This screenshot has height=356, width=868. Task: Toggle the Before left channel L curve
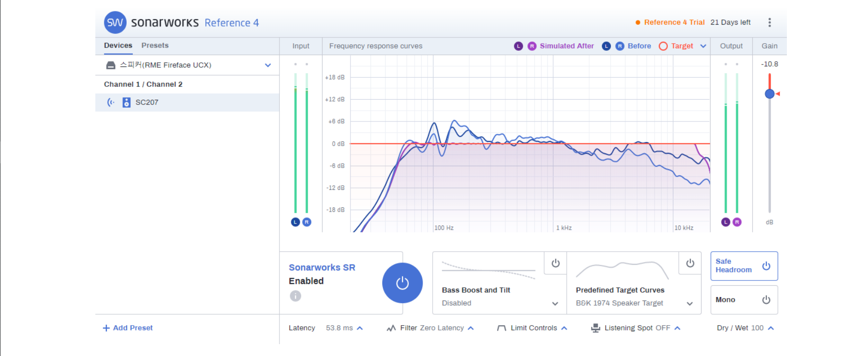pos(606,46)
